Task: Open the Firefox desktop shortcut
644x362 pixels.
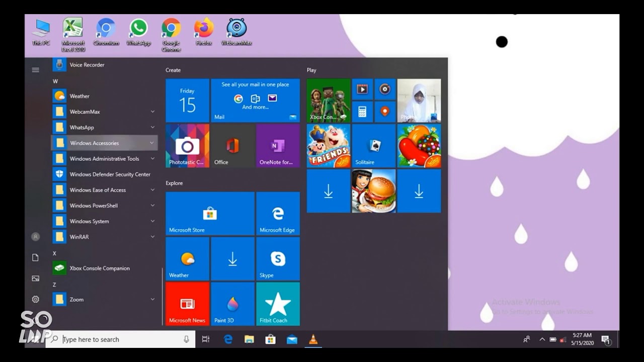Action: (x=204, y=32)
